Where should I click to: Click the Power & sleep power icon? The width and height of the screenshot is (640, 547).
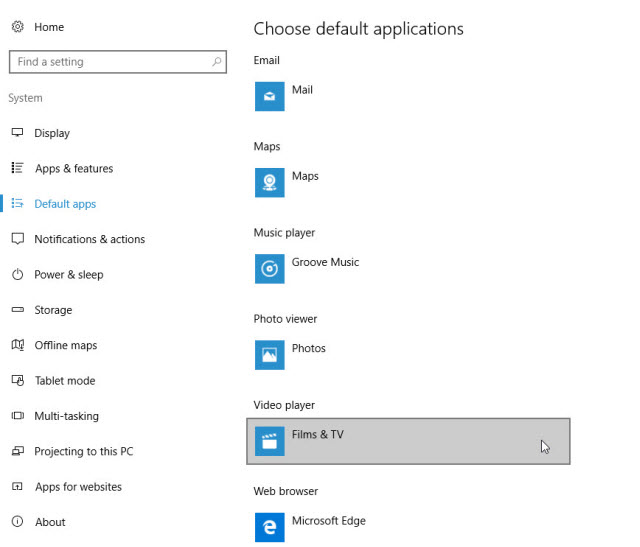pyautogui.click(x=18, y=274)
